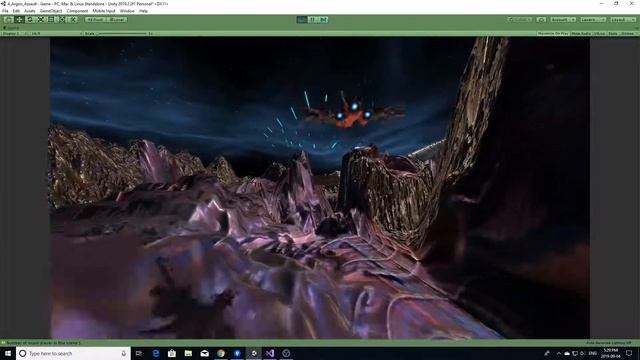Advance one frame with the Step button
This screenshot has height=360, width=640.
tap(323, 20)
